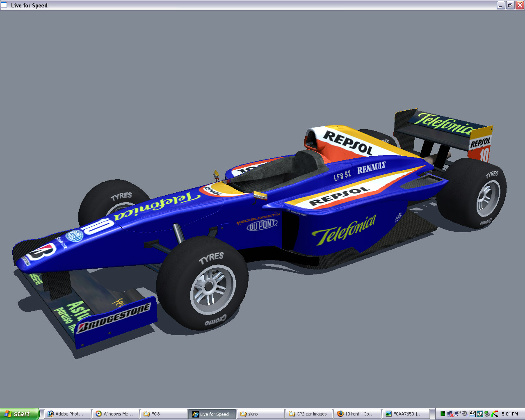Viewport: 525px width, 420px height.
Task: Open the Windows Start menu
Action: tap(20, 414)
